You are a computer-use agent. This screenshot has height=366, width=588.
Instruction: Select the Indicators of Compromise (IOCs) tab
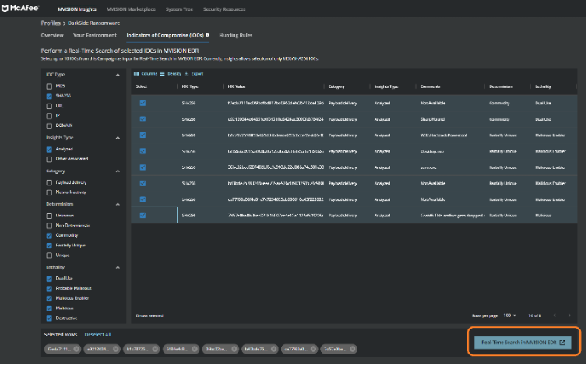pyautogui.click(x=165, y=35)
